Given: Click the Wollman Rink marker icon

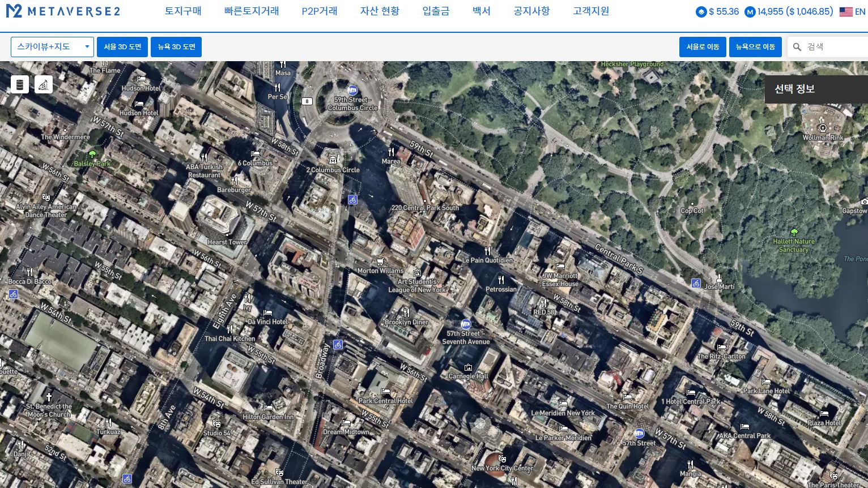Looking at the screenshot, I should coord(823,128).
